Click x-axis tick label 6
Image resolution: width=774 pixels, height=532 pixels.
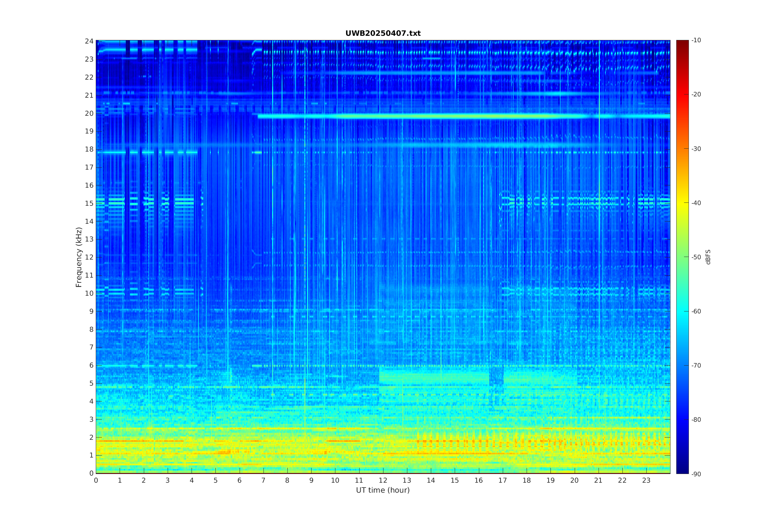239,480
